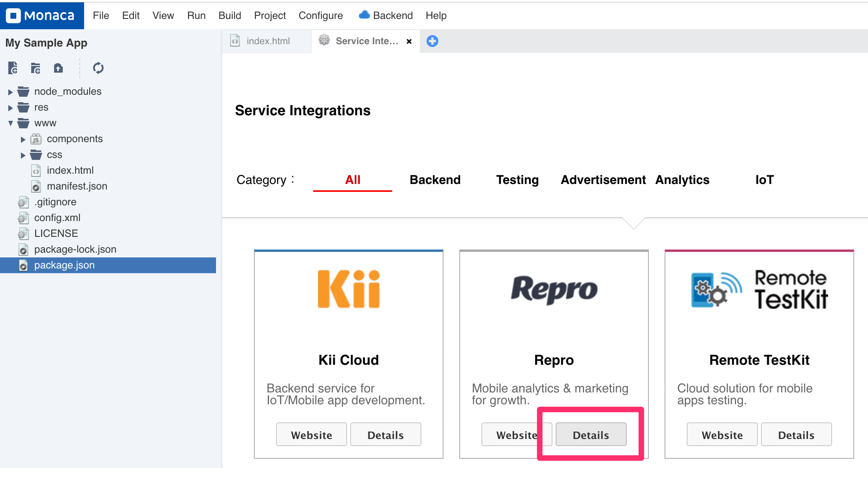Open the View menu
Viewport: 868px width, 484px height.
(163, 15)
